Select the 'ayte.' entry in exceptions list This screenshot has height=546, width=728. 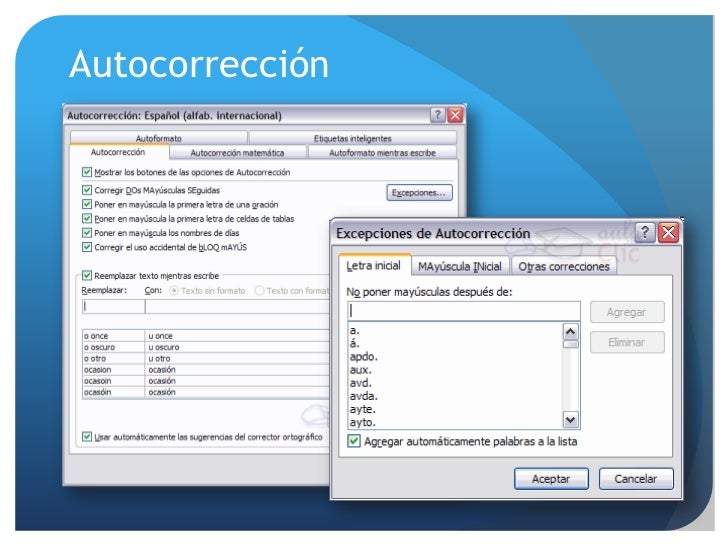pyautogui.click(x=455, y=409)
